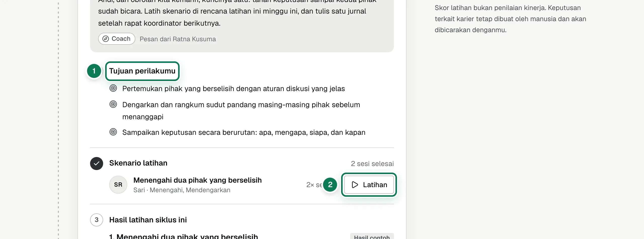Start the scenario with the Latihan button
Screen dimensions: 644x239
point(369,185)
